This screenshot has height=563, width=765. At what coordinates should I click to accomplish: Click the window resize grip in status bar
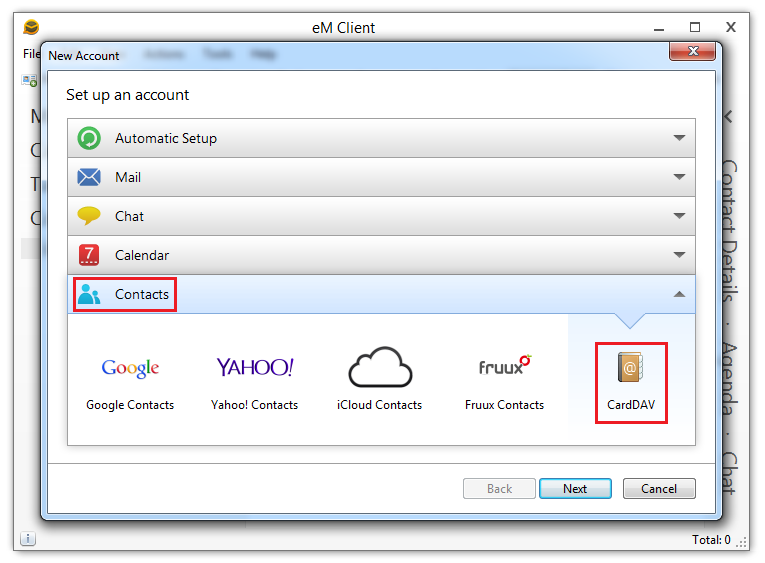tap(742, 543)
